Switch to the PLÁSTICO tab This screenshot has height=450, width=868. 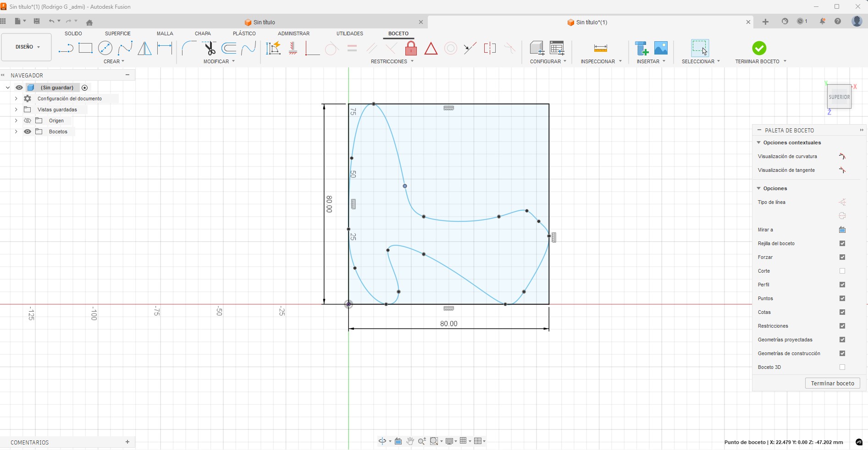pos(244,33)
